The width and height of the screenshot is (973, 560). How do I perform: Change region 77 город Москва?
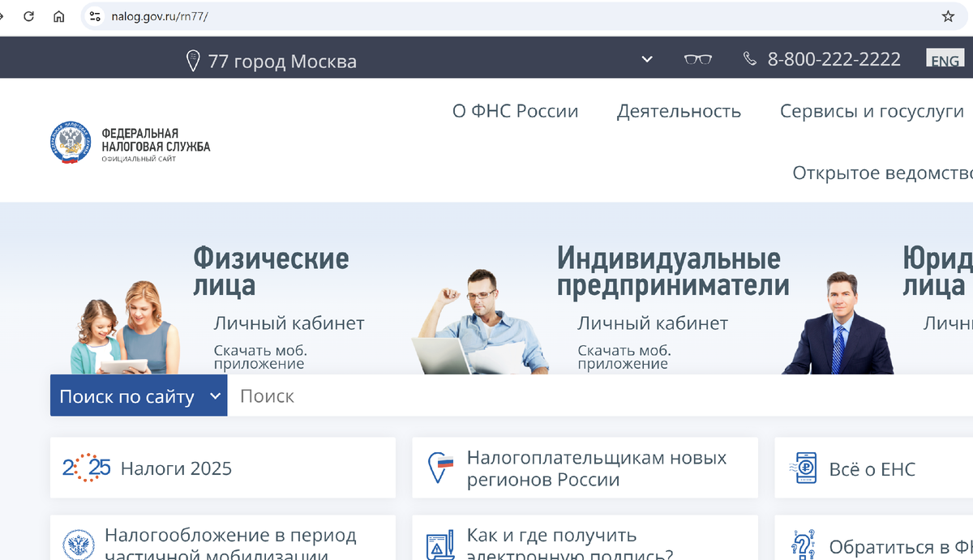click(282, 62)
